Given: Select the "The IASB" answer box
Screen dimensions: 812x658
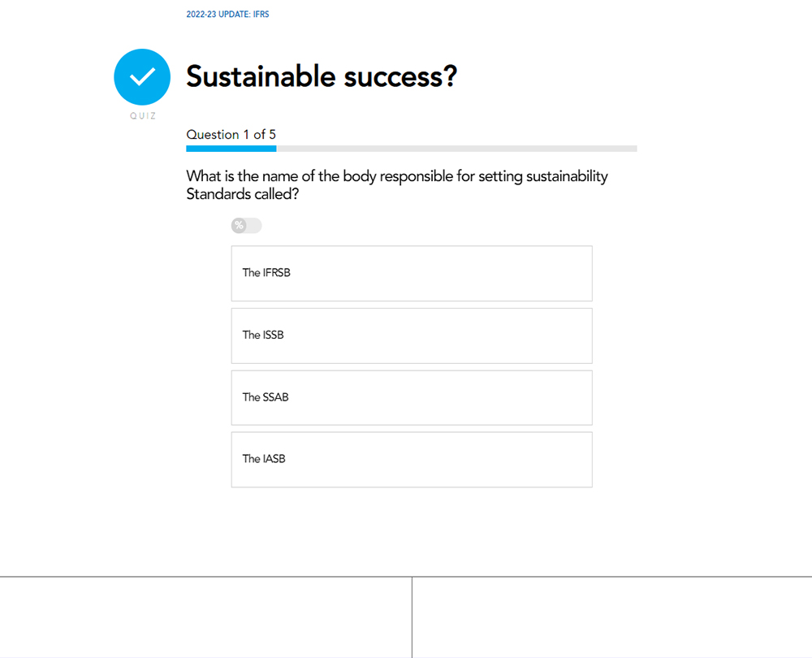Looking at the screenshot, I should [412, 460].
